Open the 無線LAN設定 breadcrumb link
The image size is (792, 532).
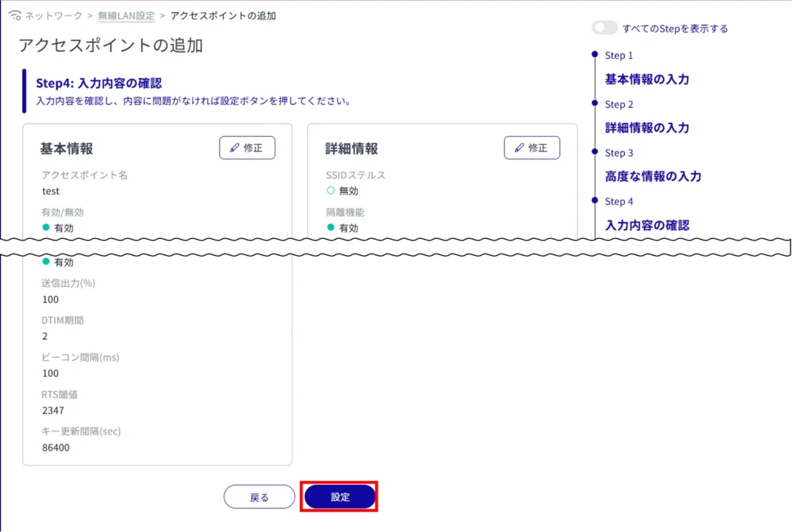coord(127,15)
